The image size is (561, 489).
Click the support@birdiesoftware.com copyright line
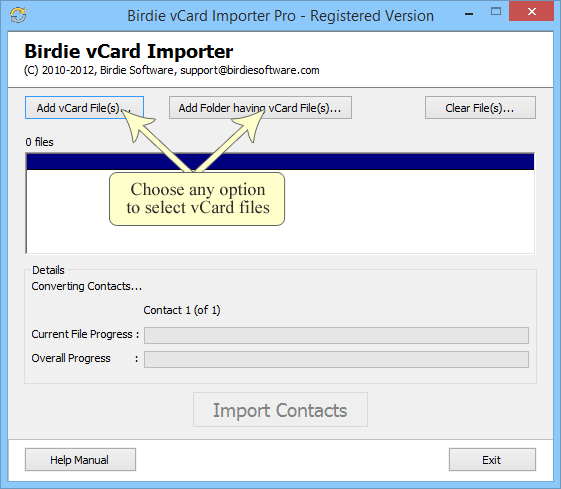(x=172, y=70)
